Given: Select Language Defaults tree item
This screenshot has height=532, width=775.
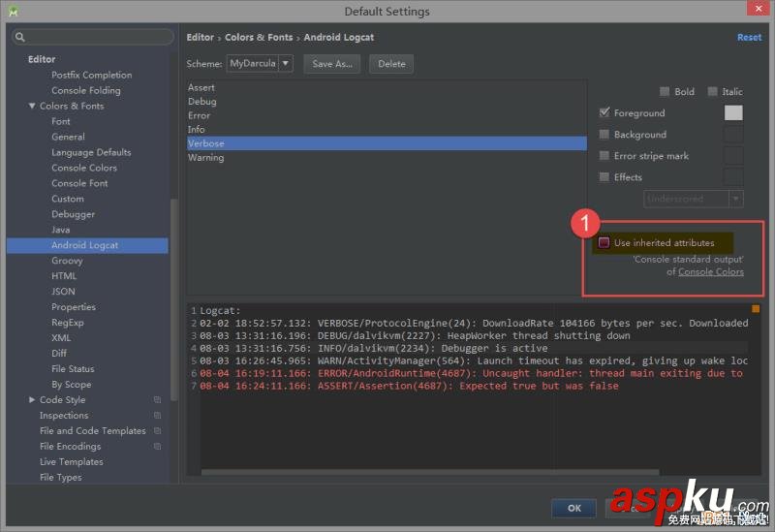Looking at the screenshot, I should coord(91,152).
